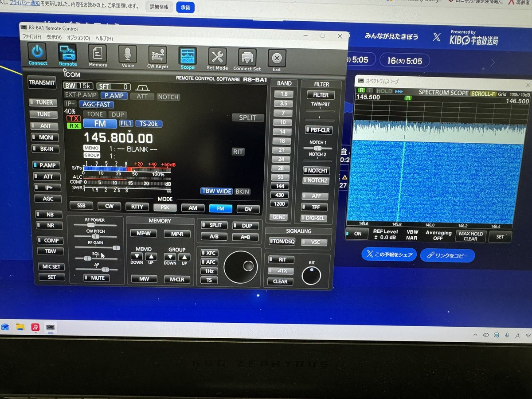Image resolution: width=532 pixels, height=399 pixels.
Task: Select RTTY mode
Action: [x=137, y=207]
